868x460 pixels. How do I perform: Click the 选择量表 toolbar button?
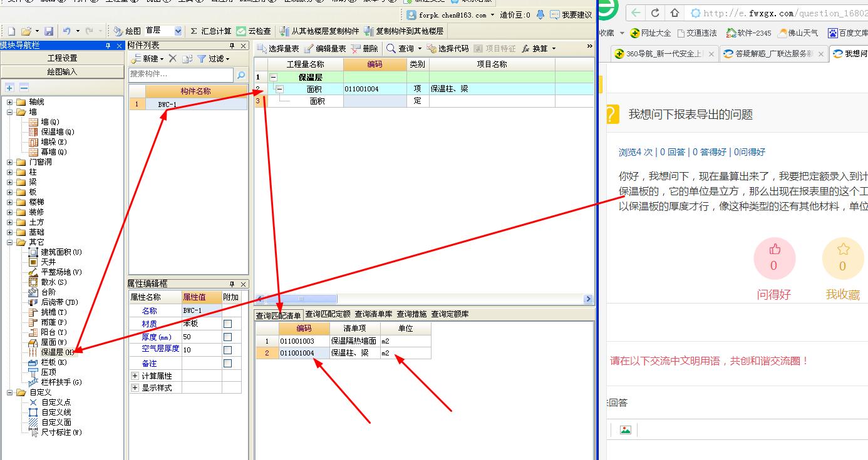pyautogui.click(x=279, y=48)
